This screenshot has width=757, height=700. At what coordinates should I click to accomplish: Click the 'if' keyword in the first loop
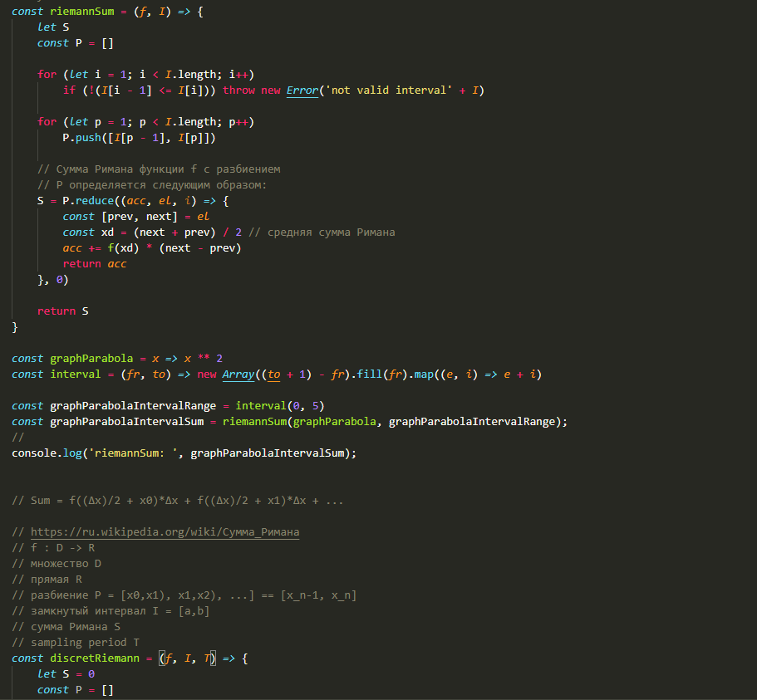coord(69,91)
